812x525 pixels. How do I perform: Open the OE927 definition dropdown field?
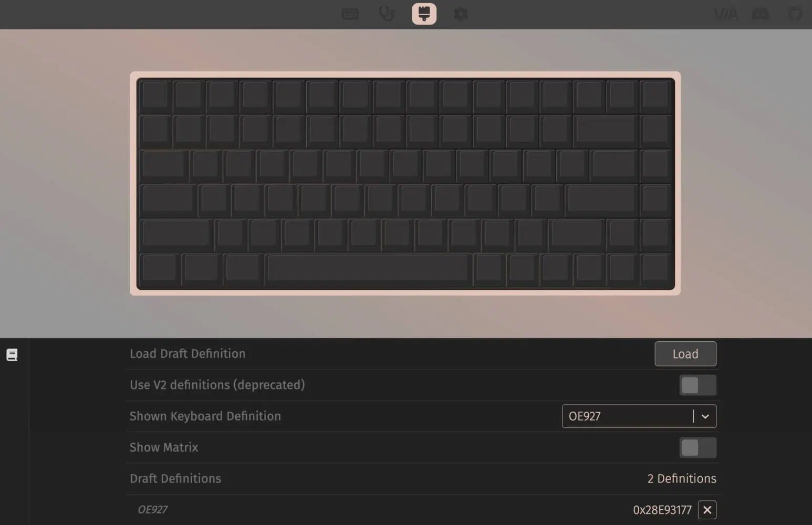pyautogui.click(x=639, y=416)
